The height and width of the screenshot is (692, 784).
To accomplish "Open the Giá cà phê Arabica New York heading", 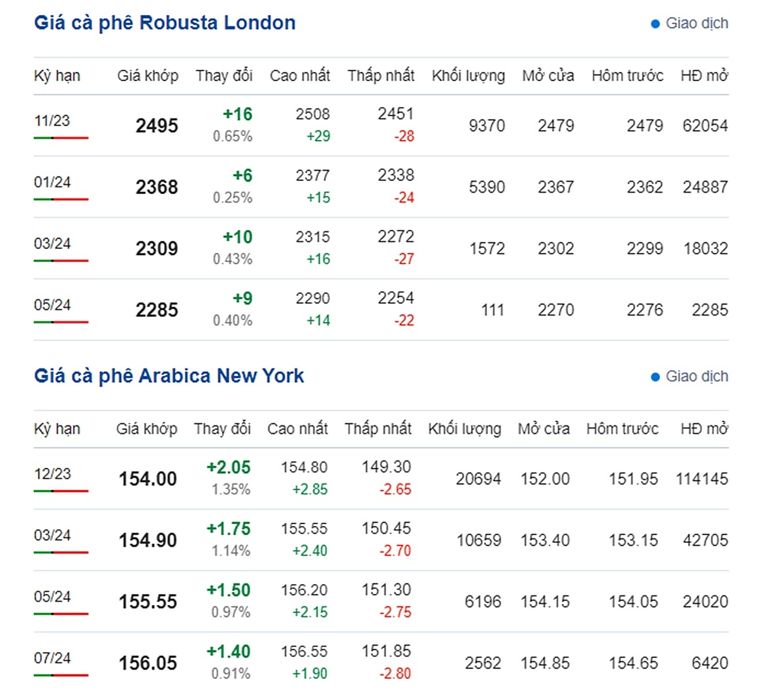I will tap(169, 376).
